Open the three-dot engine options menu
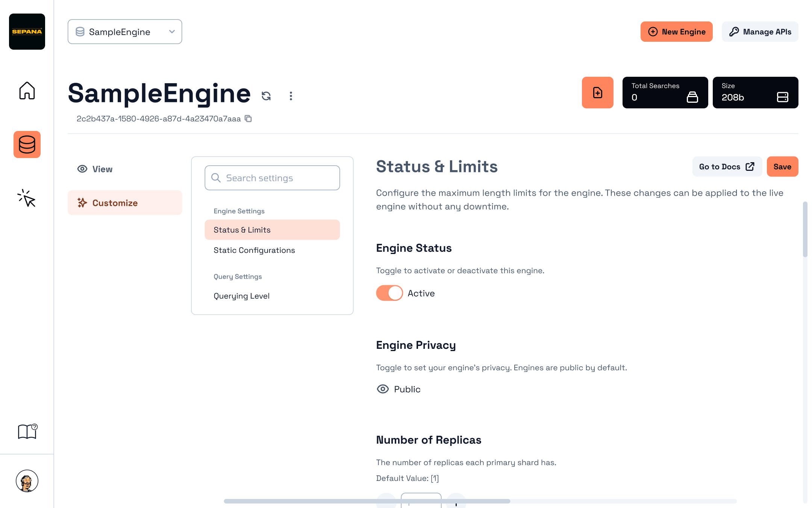This screenshot has height=508, width=812. [291, 96]
